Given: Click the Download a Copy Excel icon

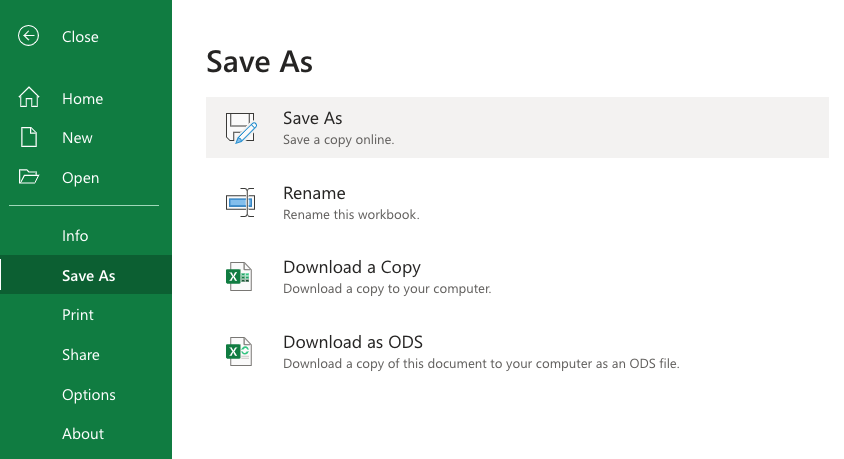Looking at the screenshot, I should [x=239, y=277].
